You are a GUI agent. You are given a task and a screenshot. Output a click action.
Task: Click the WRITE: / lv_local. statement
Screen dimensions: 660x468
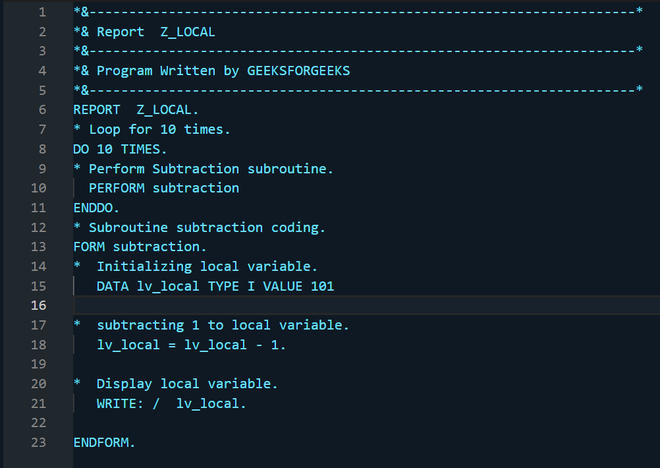click(x=171, y=403)
